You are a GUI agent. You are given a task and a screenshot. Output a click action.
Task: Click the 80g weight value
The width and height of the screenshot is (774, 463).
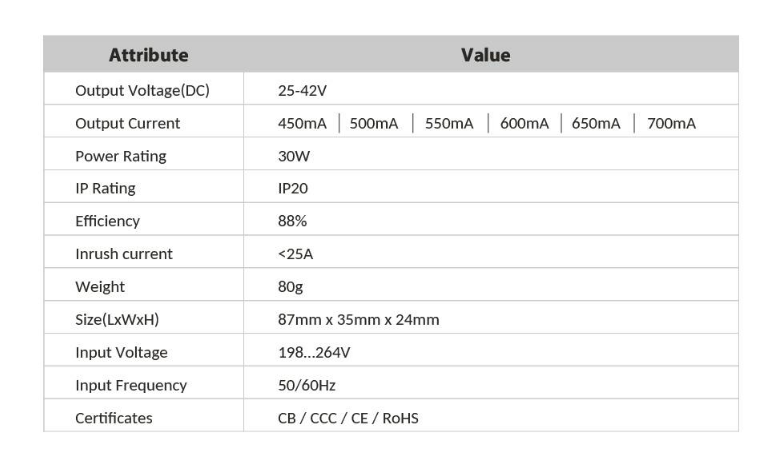click(290, 287)
